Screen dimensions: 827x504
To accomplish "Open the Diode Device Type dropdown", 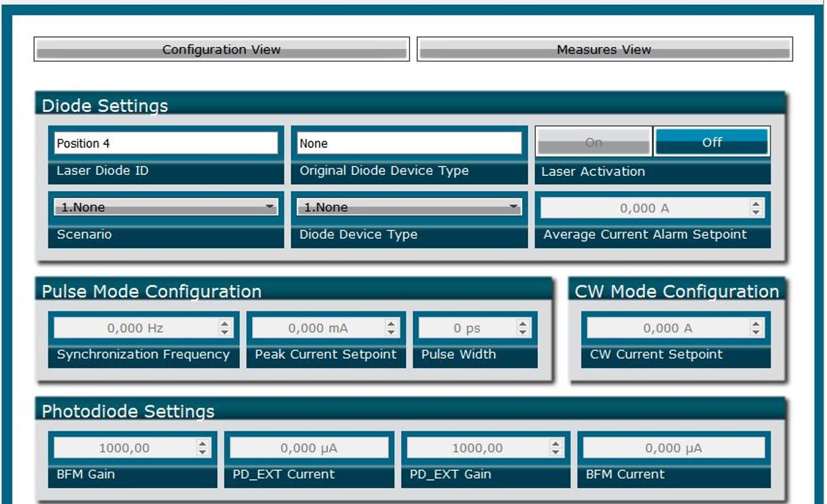I will click(409, 207).
